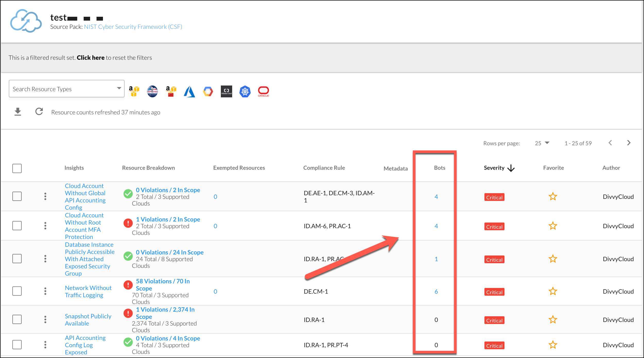Open Cloud Account Without Root Account MFA Protection
Viewport: 644px width, 358px height.
click(84, 226)
